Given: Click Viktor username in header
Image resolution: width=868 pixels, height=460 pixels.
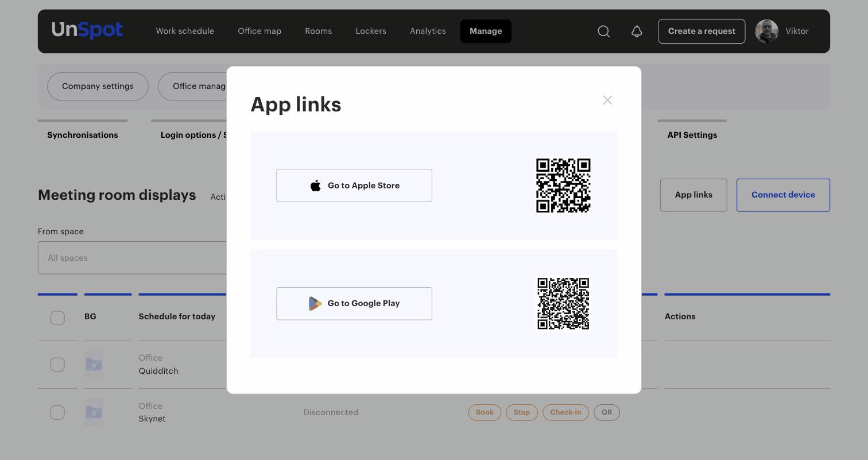Looking at the screenshot, I should 797,32.
